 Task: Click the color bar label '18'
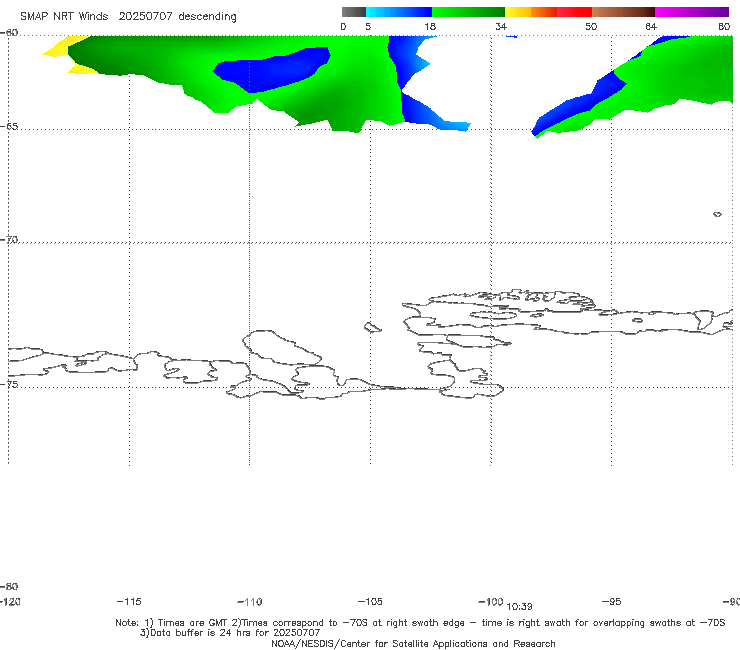pyautogui.click(x=430, y=27)
